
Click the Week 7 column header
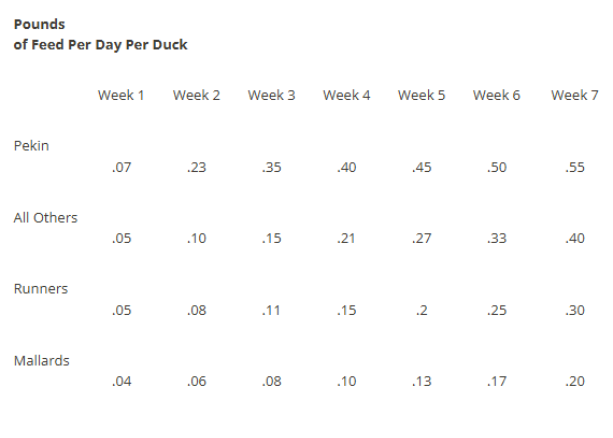pos(574,95)
